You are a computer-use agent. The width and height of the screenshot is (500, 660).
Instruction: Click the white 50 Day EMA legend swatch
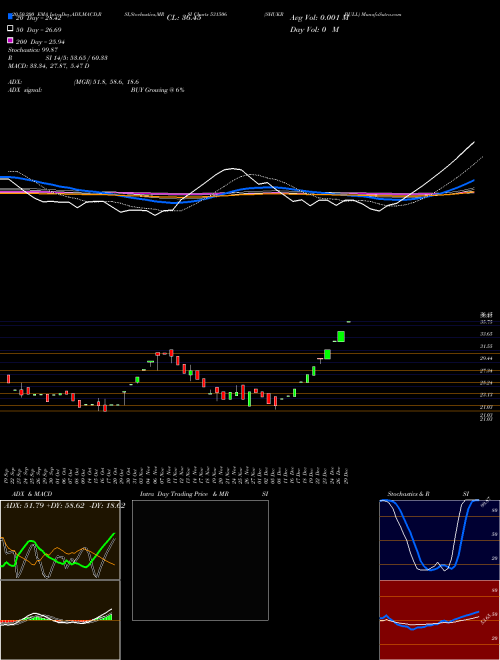click(x=10, y=28)
